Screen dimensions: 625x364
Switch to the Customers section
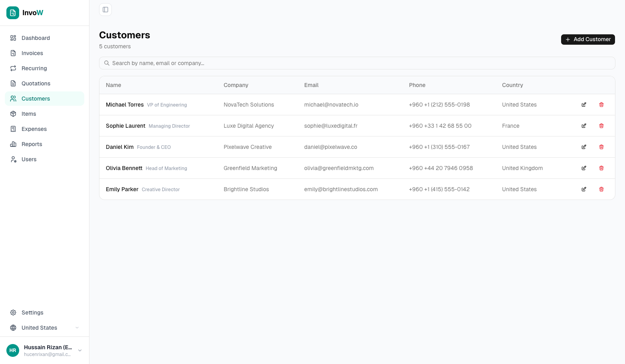(x=36, y=99)
